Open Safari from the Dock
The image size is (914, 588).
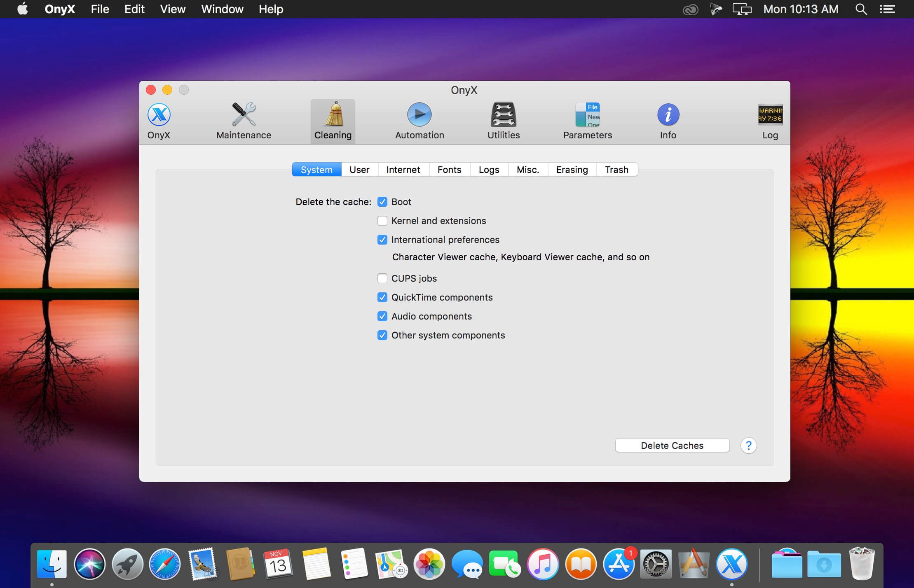pyautogui.click(x=165, y=564)
